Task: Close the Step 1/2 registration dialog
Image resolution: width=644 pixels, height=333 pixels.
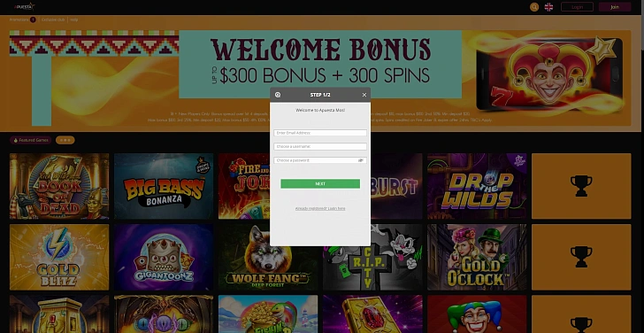Action: (x=364, y=95)
